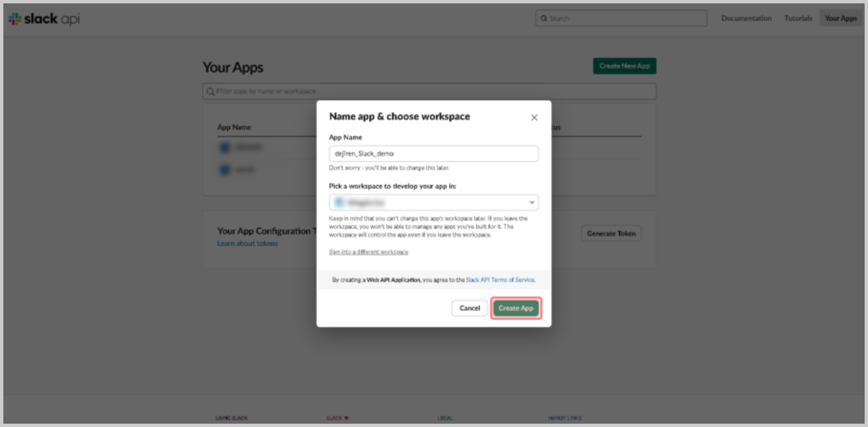Edit the App Name input field
Image resolution: width=868 pixels, height=427 pixels.
[x=433, y=153]
